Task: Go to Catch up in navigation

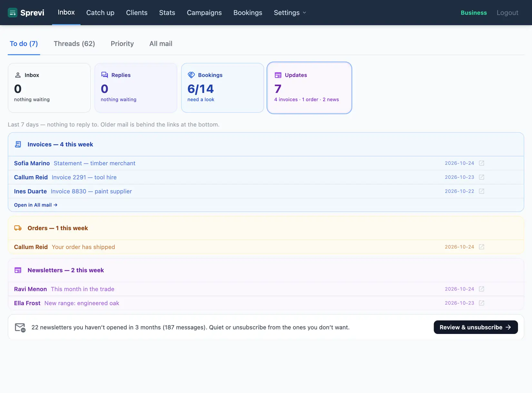Action: click(x=100, y=13)
